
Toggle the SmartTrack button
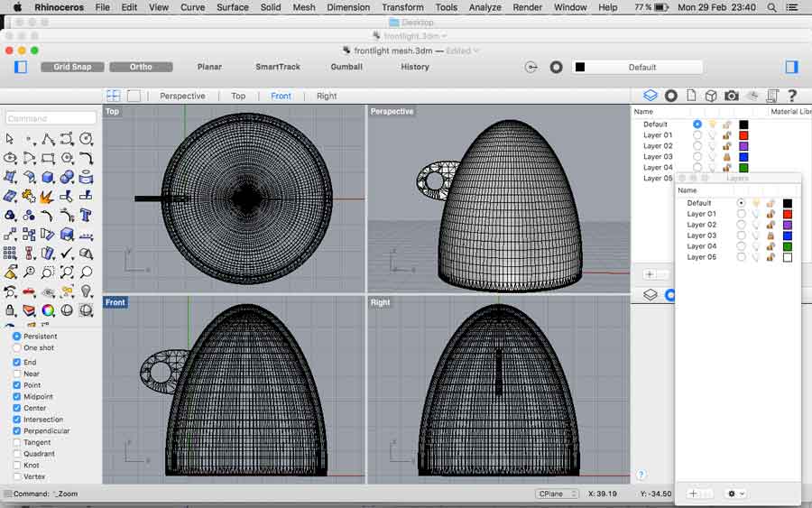tap(278, 67)
